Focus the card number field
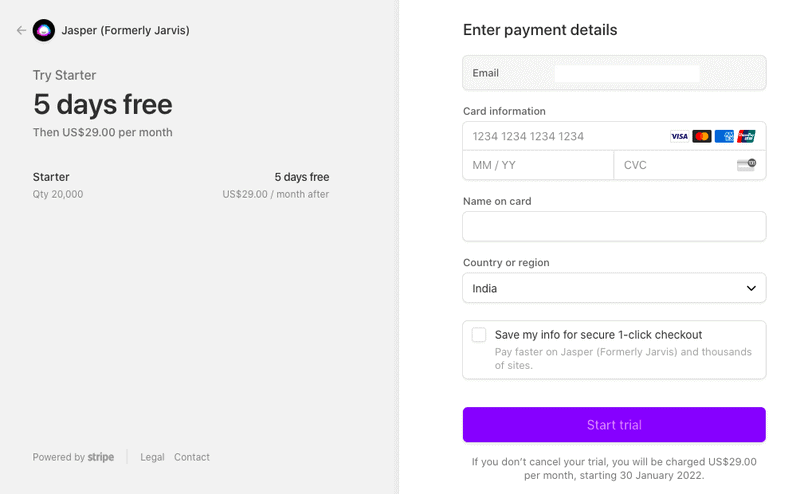The width and height of the screenshot is (800, 494). tap(560, 136)
